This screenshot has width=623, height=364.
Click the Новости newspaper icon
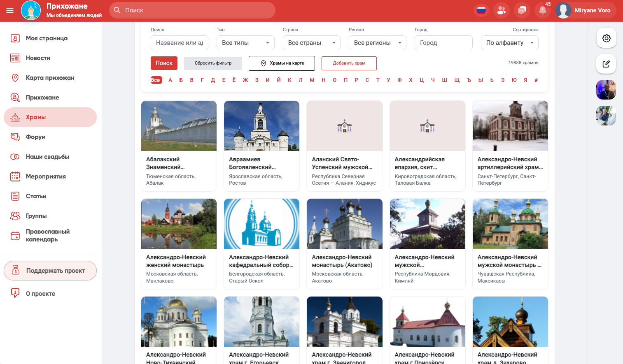(15, 58)
